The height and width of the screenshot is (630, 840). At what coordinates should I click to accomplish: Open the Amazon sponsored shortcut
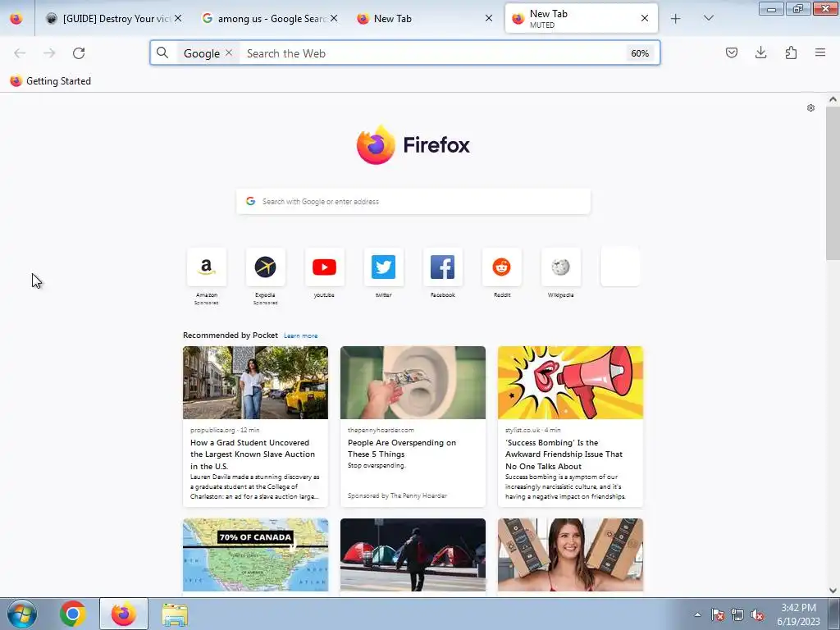[x=206, y=267]
